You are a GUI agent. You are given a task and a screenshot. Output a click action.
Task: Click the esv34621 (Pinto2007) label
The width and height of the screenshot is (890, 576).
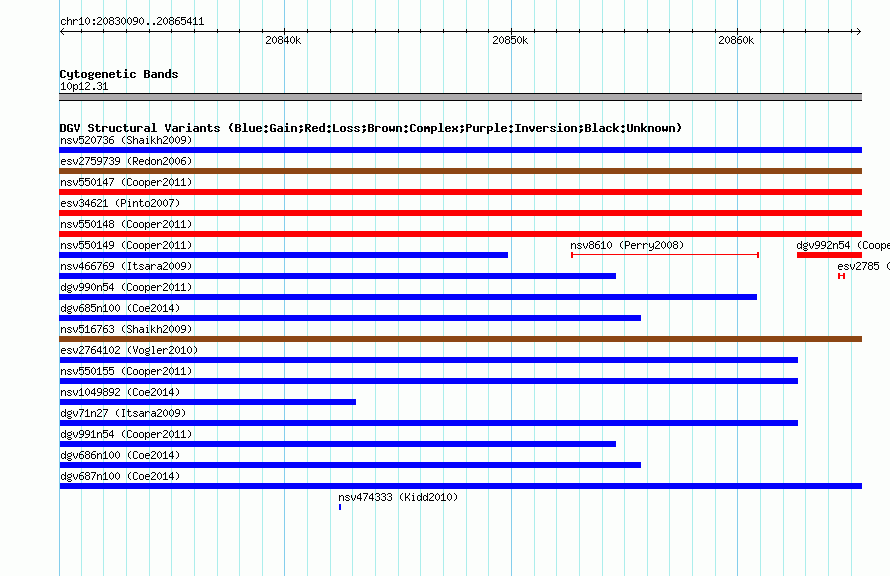(120, 203)
